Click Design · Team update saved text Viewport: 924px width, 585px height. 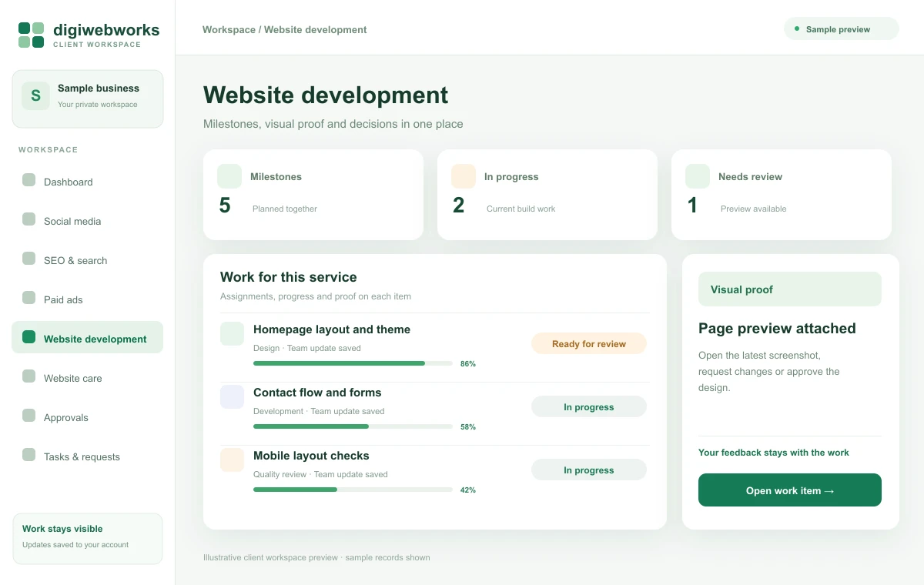[x=307, y=348]
